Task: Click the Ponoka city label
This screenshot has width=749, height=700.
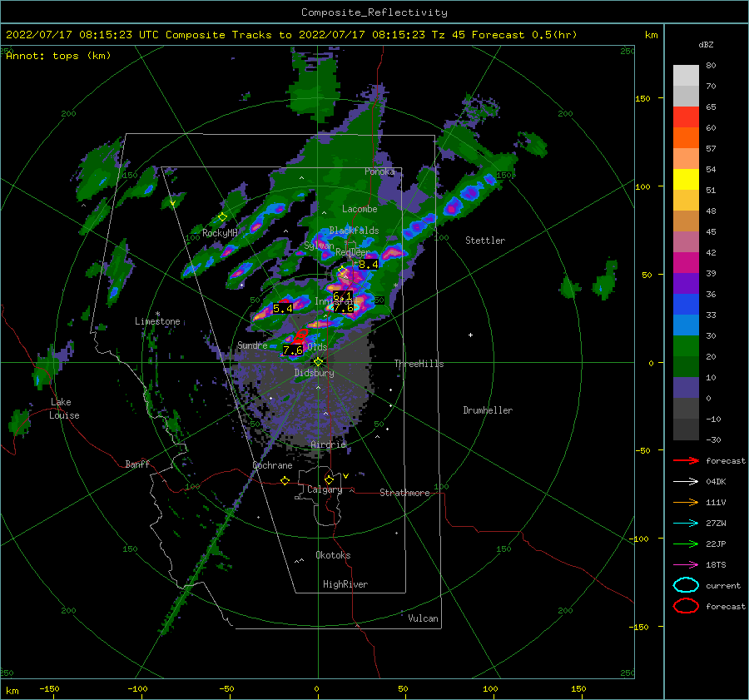Action: point(379,171)
